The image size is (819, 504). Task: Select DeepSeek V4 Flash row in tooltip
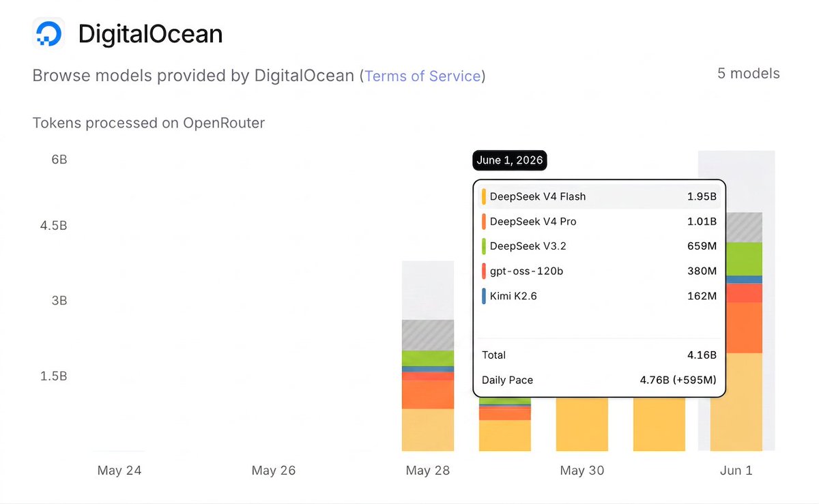(599, 196)
